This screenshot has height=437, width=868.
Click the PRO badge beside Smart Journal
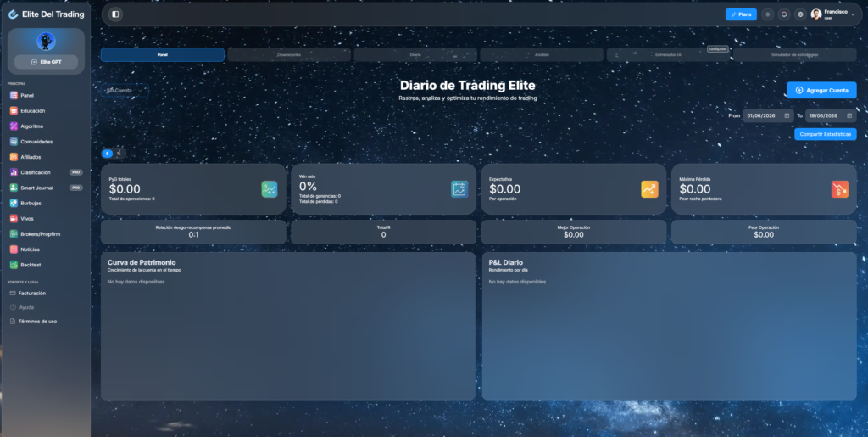75,188
